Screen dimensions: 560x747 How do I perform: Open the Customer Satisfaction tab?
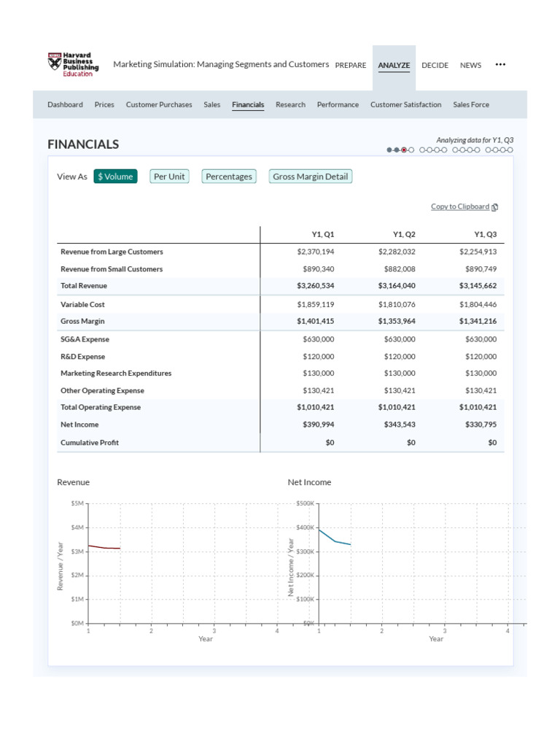click(405, 104)
